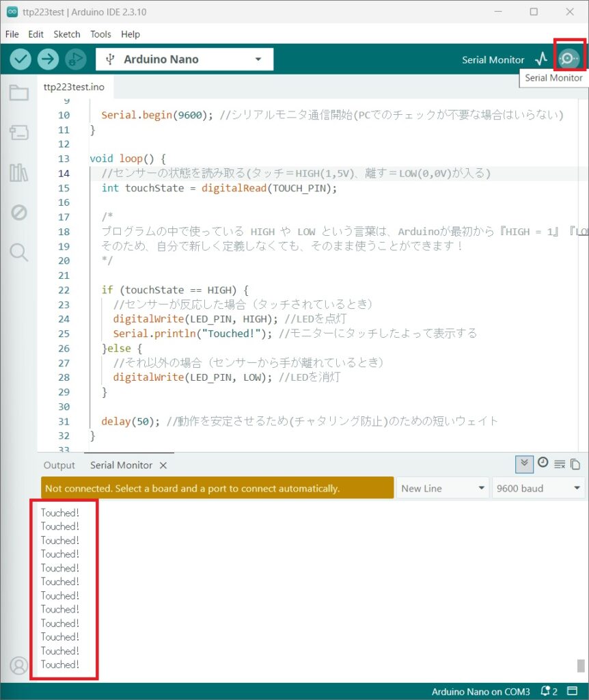
Task: Start debugging with the debug icon
Action: (x=76, y=59)
